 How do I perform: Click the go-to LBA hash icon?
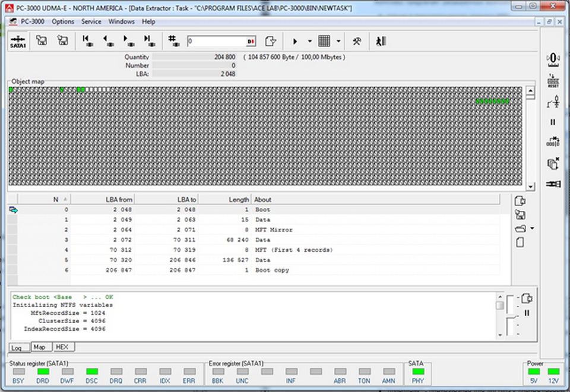tap(173, 41)
